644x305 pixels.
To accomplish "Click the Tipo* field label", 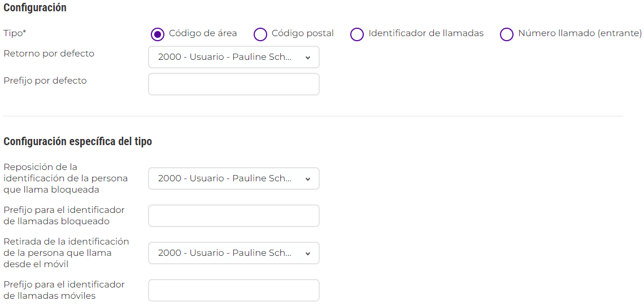I will click(15, 33).
